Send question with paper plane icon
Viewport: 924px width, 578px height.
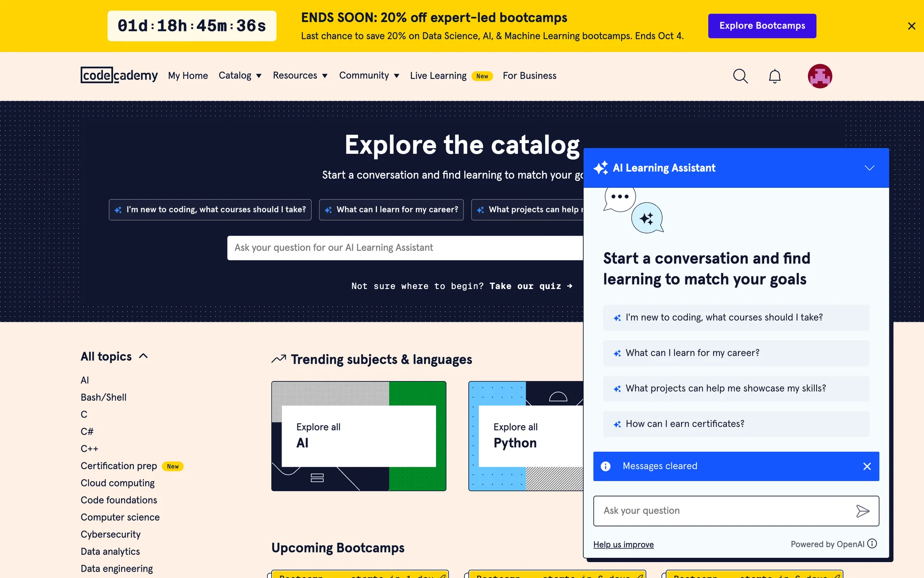click(x=862, y=511)
